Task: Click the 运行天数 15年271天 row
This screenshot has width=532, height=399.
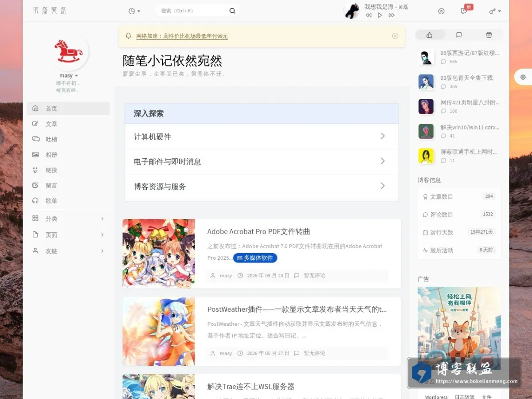Action: [459, 232]
